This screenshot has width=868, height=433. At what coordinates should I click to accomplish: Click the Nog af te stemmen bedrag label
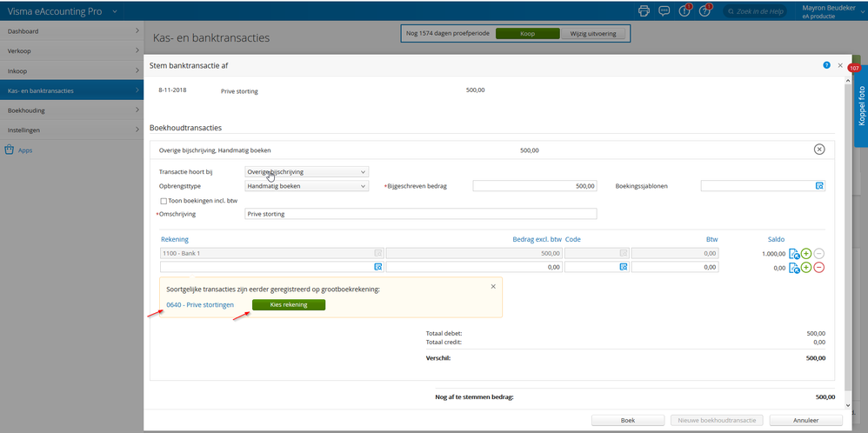(474, 397)
